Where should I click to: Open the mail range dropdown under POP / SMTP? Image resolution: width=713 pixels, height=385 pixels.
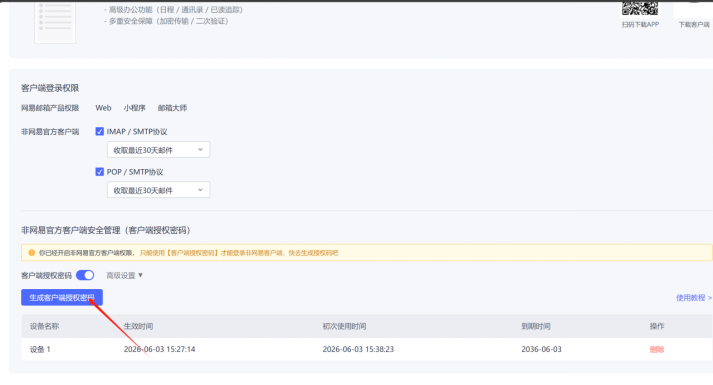[x=158, y=190]
